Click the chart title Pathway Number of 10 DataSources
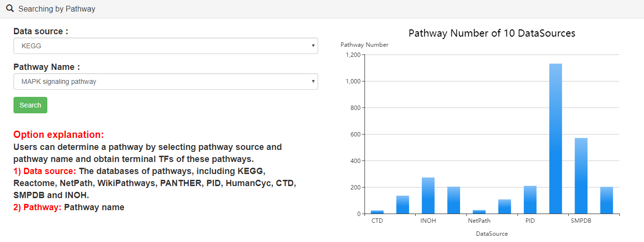The image size is (644, 242). coord(492,33)
